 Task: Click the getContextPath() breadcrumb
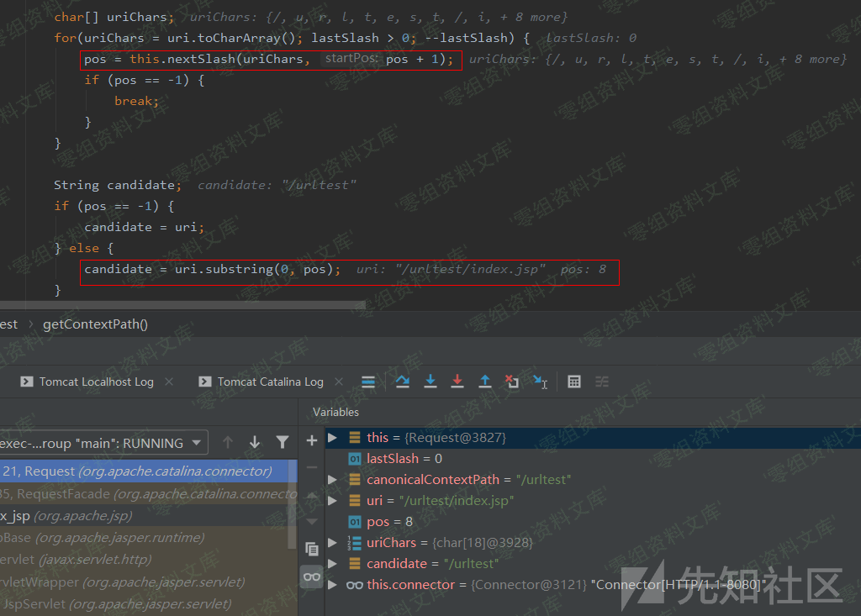pyautogui.click(x=95, y=324)
